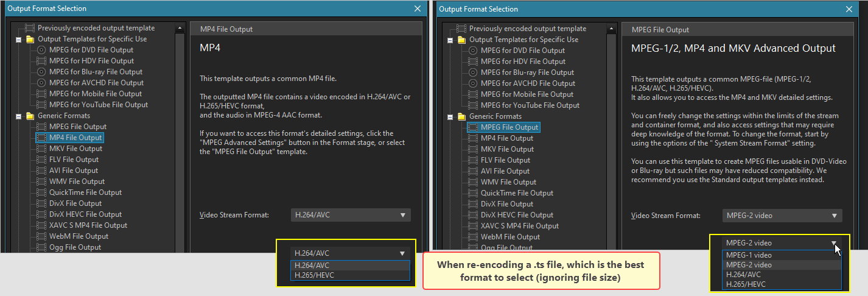This screenshot has width=868, height=296.
Task: Open Video Stream Format dropdown showing MPEG-2 video
Action: 782,216
